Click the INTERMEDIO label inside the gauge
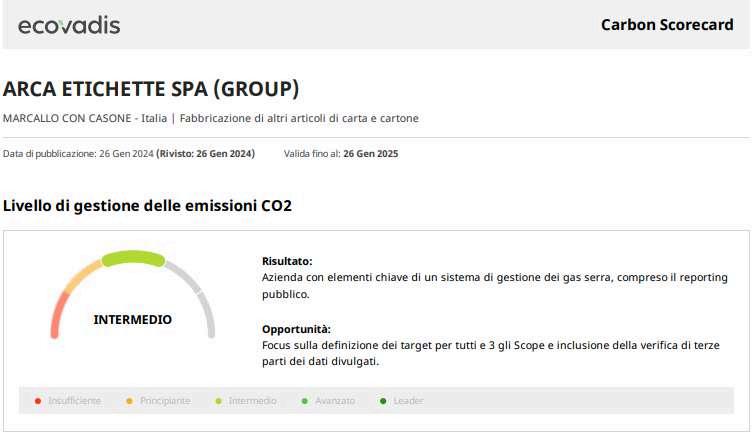754x438 pixels. point(132,320)
